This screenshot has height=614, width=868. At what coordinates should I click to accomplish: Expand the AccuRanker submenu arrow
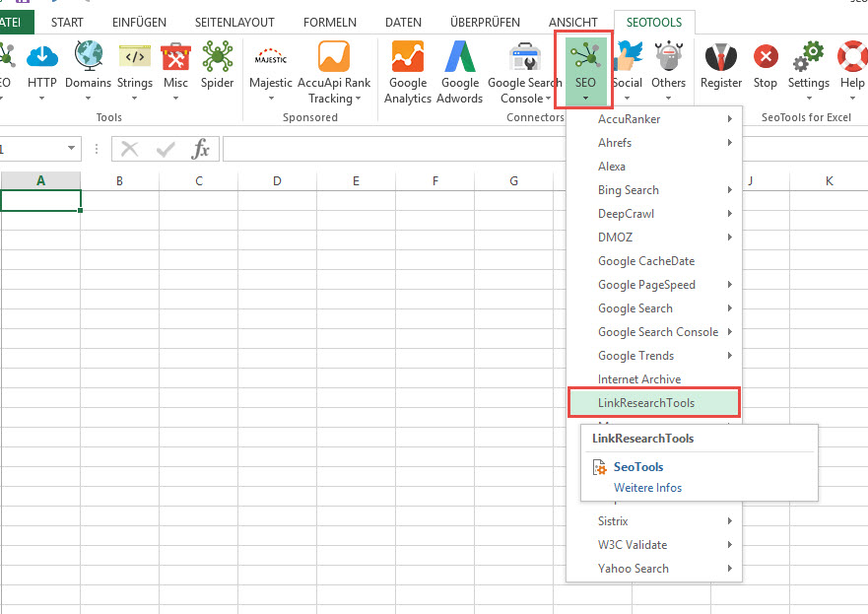(730, 119)
